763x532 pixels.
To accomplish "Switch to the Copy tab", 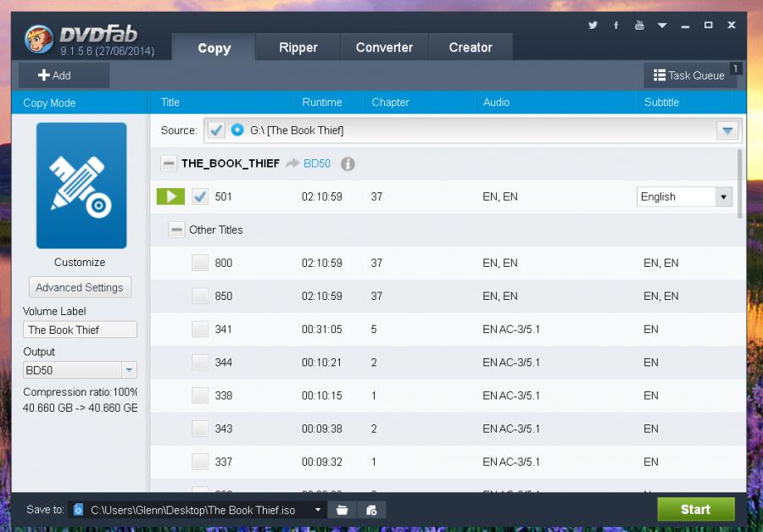I will point(214,47).
